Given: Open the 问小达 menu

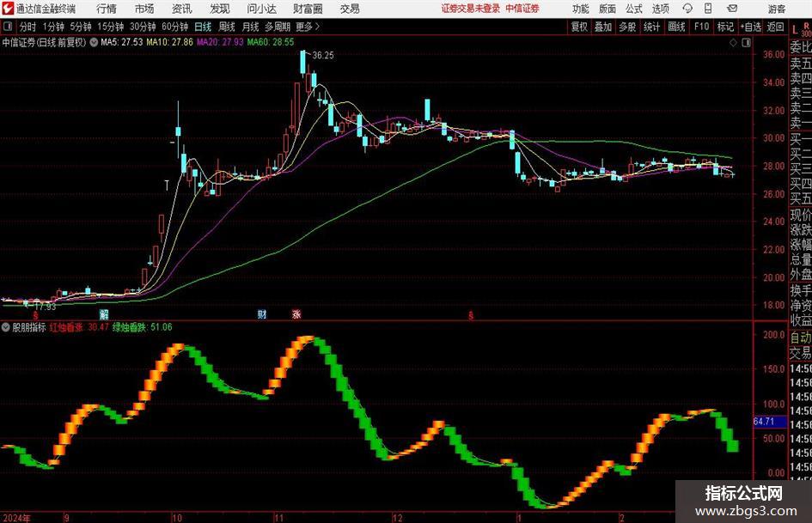Looking at the screenshot, I should (261, 9).
